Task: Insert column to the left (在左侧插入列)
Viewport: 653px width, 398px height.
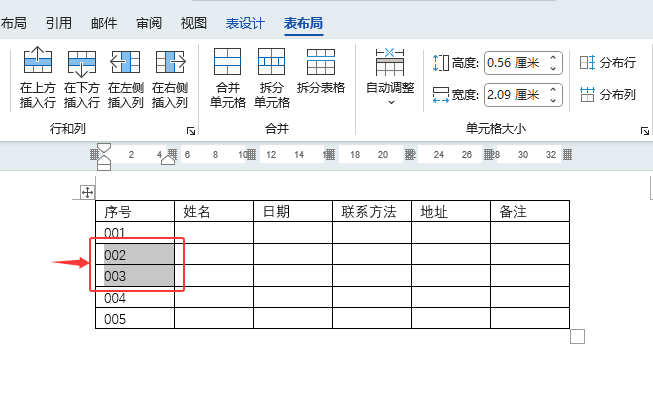Action: pyautogui.click(x=125, y=77)
